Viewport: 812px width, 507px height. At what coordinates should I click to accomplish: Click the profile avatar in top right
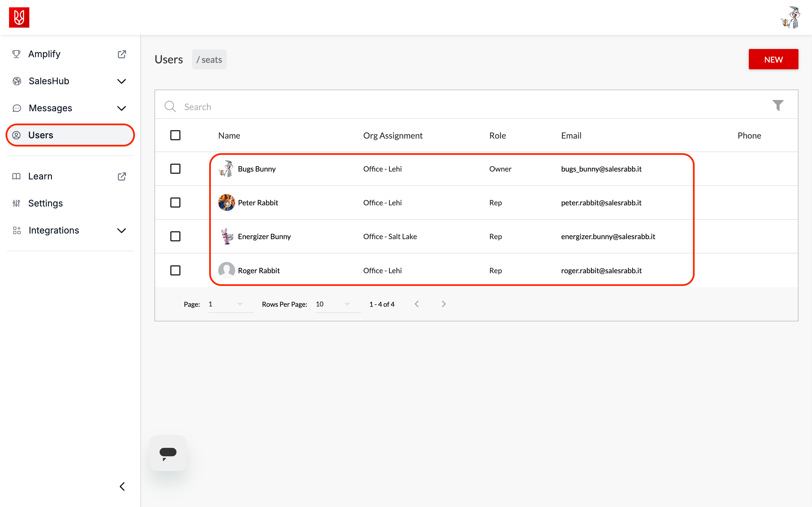(791, 17)
